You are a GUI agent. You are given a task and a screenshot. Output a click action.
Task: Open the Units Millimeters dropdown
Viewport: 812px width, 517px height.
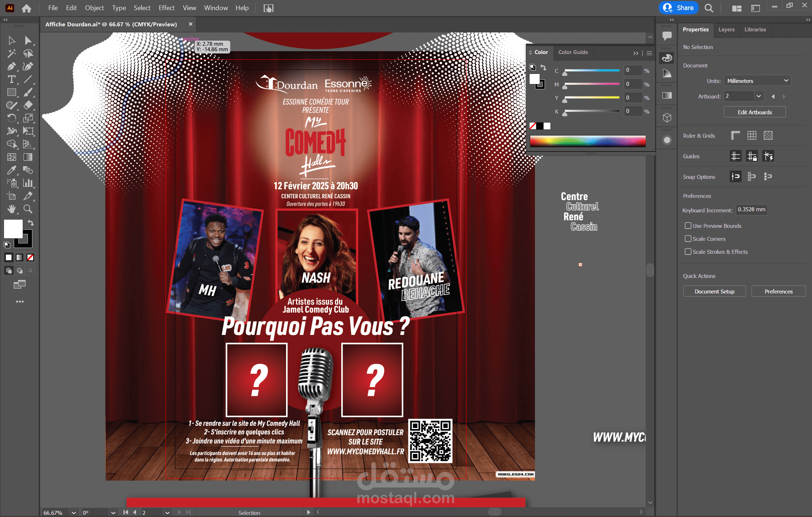pyautogui.click(x=757, y=81)
